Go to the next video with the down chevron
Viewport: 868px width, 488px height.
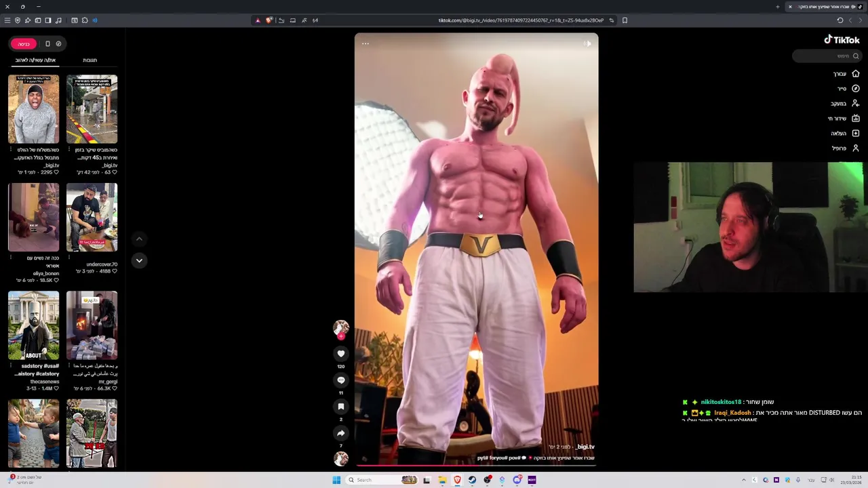[x=139, y=260]
